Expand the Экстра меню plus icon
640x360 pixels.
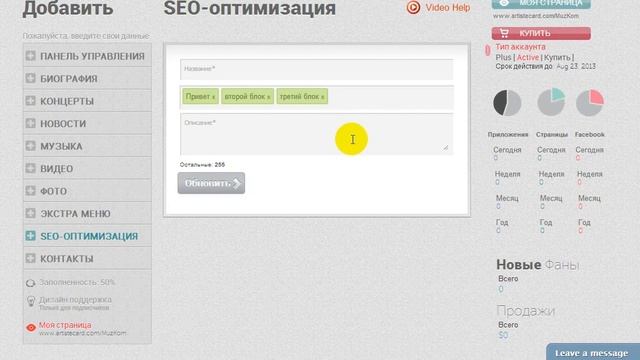(x=31, y=213)
